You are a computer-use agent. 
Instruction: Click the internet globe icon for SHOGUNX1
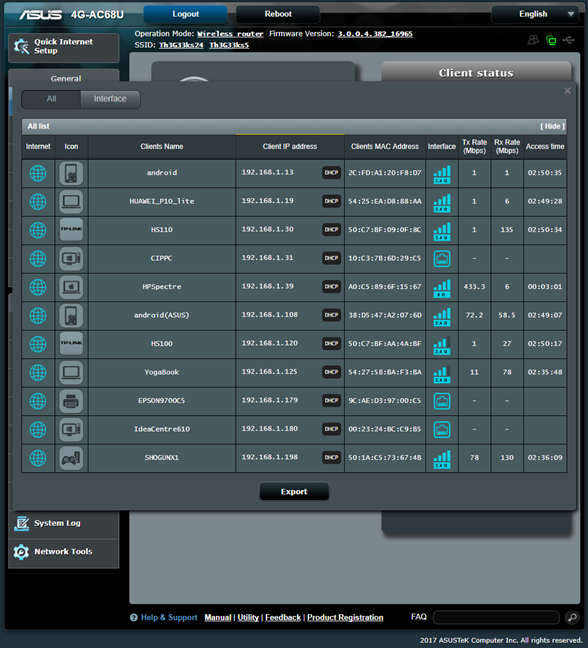pos(38,458)
